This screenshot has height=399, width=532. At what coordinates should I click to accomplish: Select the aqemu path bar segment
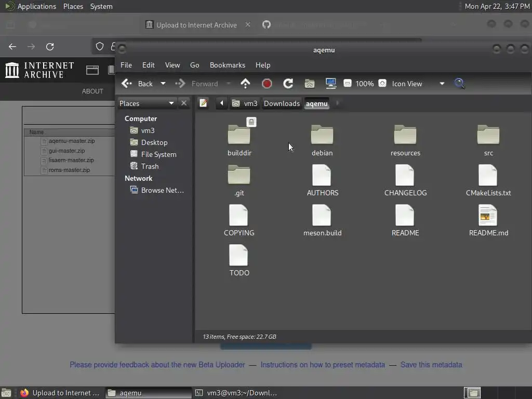pos(316,103)
